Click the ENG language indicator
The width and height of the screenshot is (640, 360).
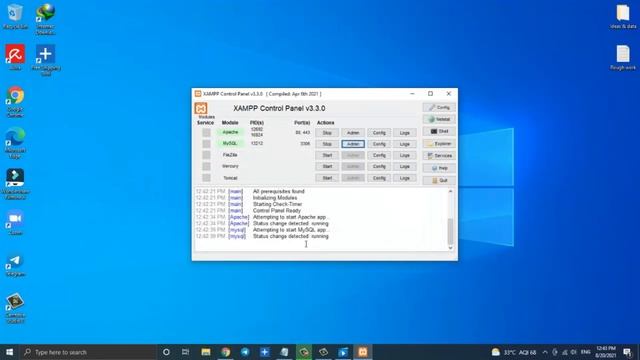tap(585, 352)
